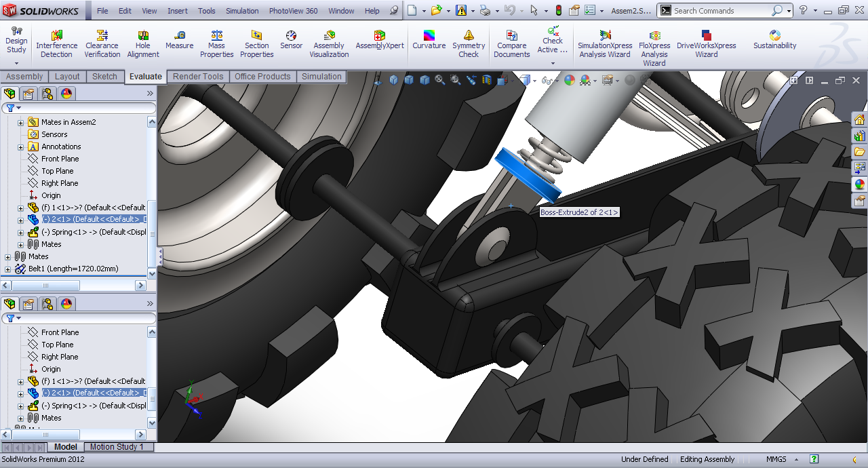Image resolution: width=868 pixels, height=468 pixels.
Task: Open the Sustainability tool
Action: pyautogui.click(x=774, y=40)
